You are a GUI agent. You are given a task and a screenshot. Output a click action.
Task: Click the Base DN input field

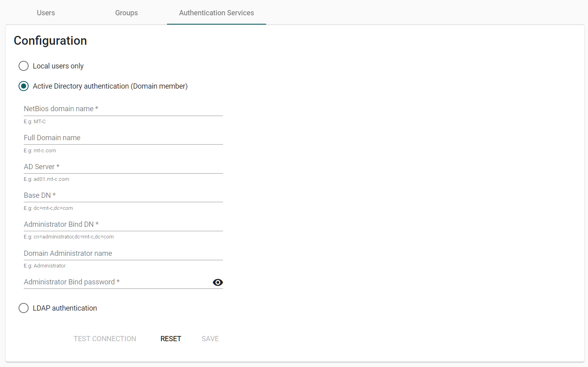[x=123, y=195]
